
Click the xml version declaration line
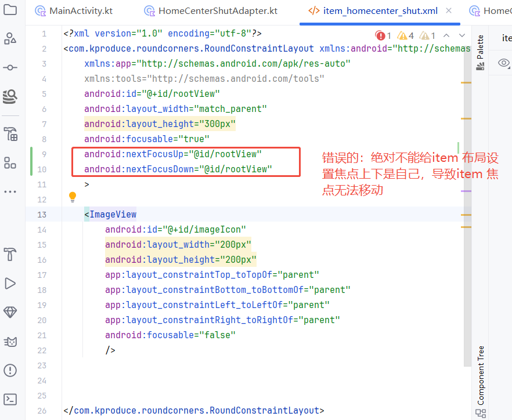(x=163, y=34)
